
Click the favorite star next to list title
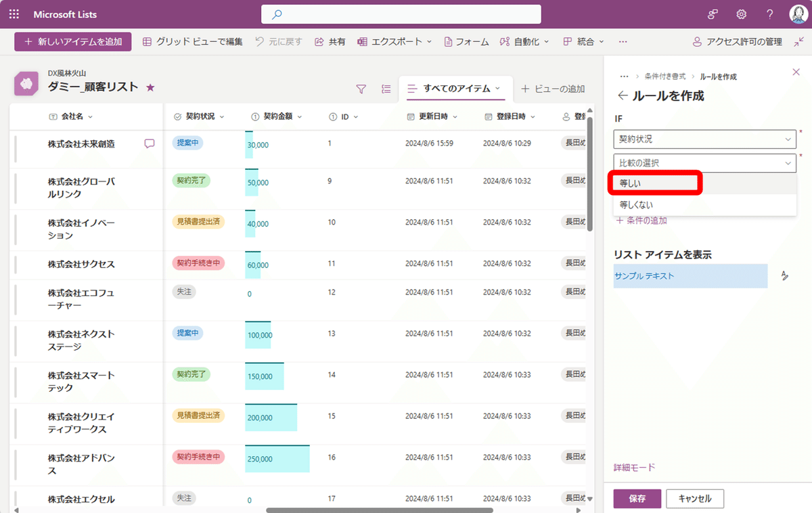pyautogui.click(x=150, y=87)
